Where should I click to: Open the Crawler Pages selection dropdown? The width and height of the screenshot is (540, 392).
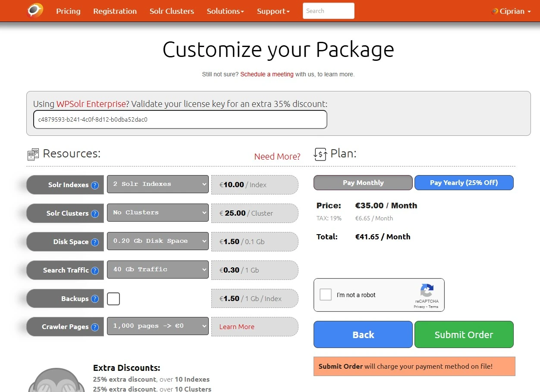(158, 326)
